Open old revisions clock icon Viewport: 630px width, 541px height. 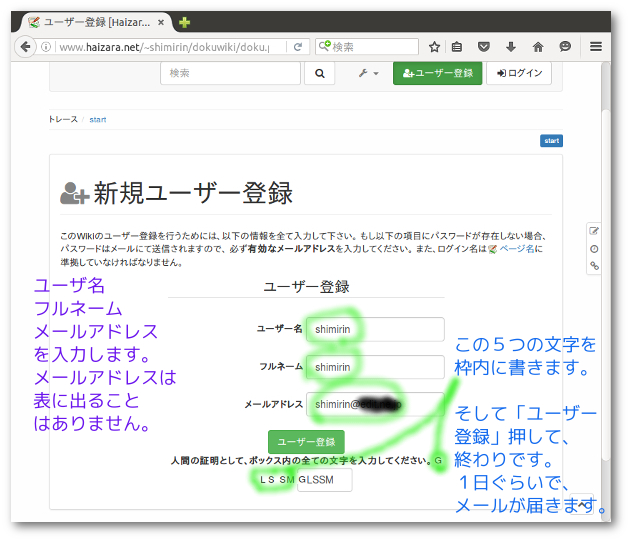(594, 248)
